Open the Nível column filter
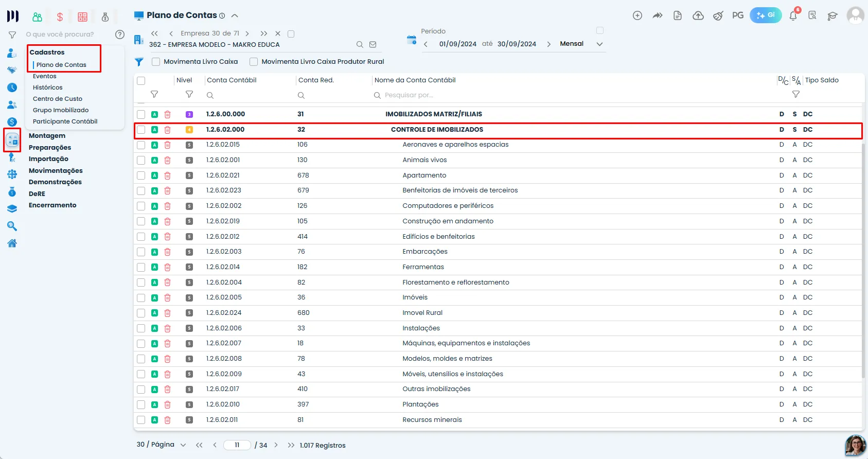 (x=189, y=95)
